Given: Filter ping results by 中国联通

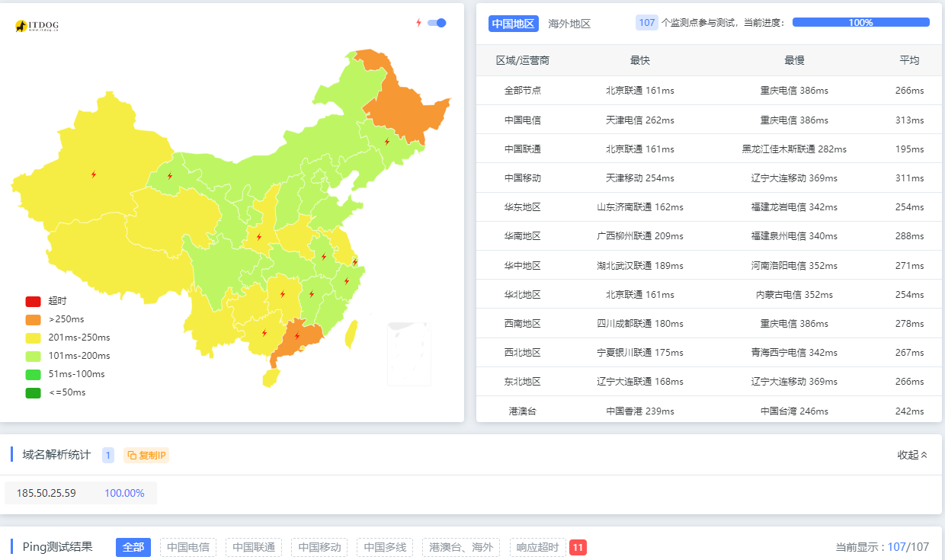Looking at the screenshot, I should click(254, 547).
